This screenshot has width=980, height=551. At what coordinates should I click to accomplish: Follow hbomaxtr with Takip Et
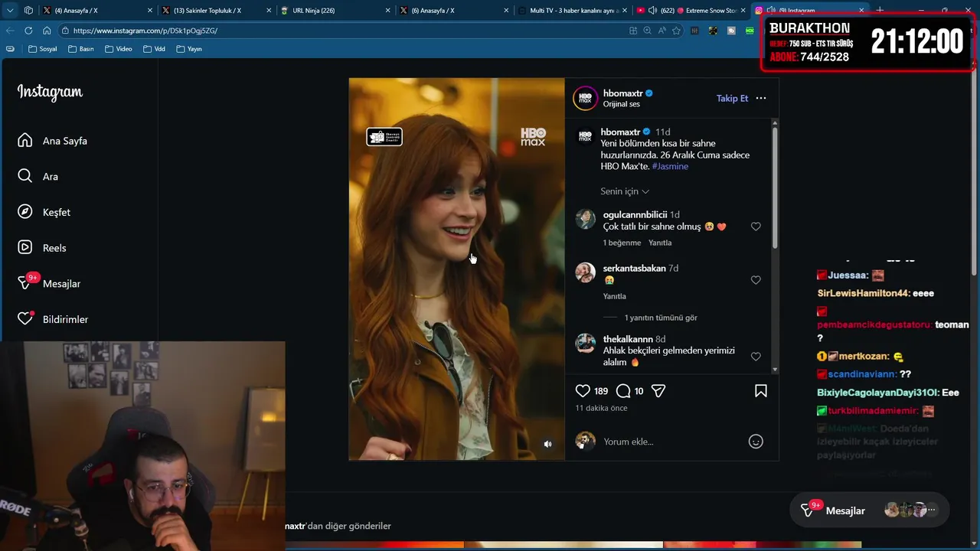coord(732,98)
